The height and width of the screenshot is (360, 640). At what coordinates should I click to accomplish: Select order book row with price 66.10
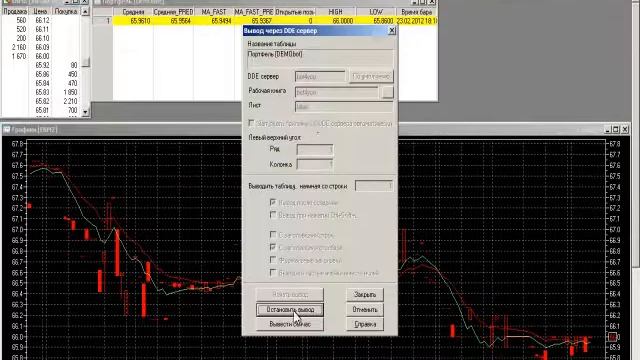tap(41, 38)
